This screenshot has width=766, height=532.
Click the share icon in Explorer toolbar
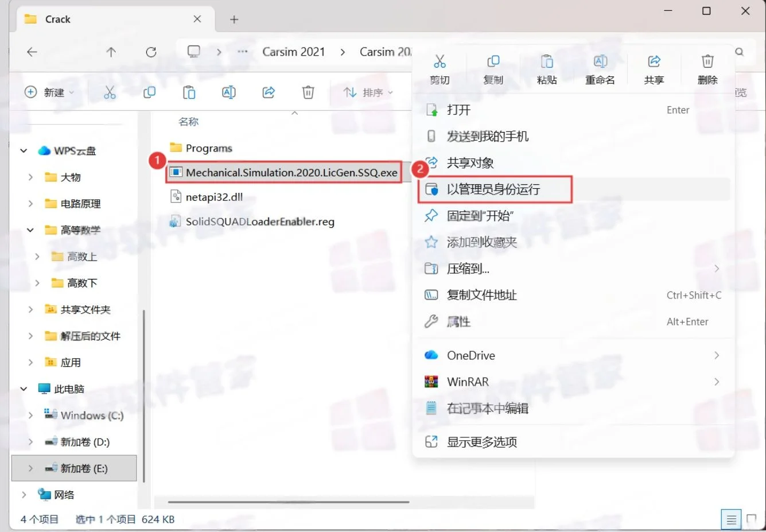click(269, 92)
